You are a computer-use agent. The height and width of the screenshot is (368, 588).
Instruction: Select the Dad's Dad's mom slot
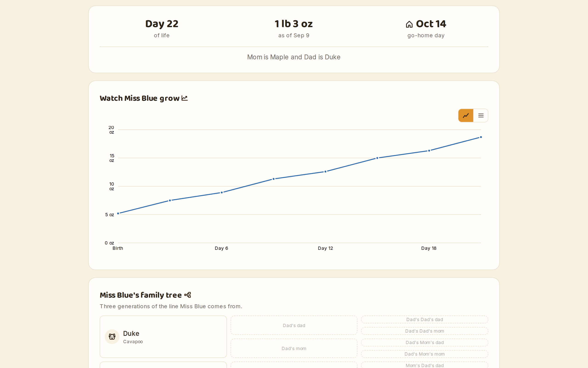(x=424, y=331)
